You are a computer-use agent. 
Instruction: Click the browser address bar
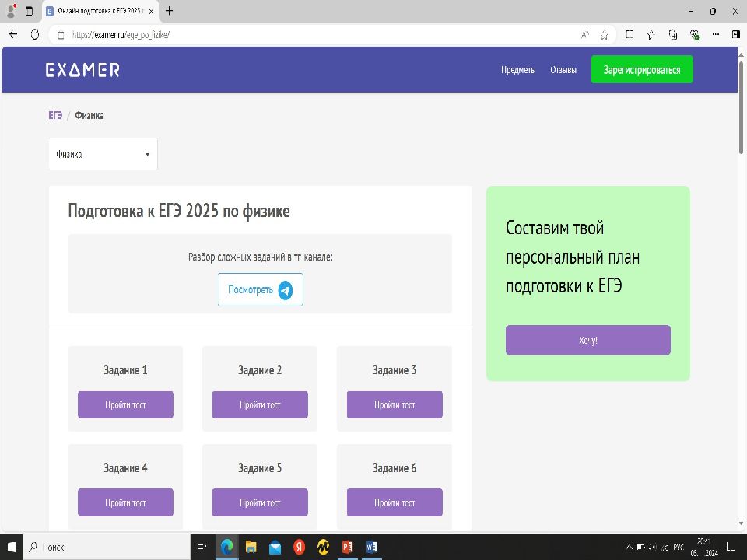tap(311, 34)
